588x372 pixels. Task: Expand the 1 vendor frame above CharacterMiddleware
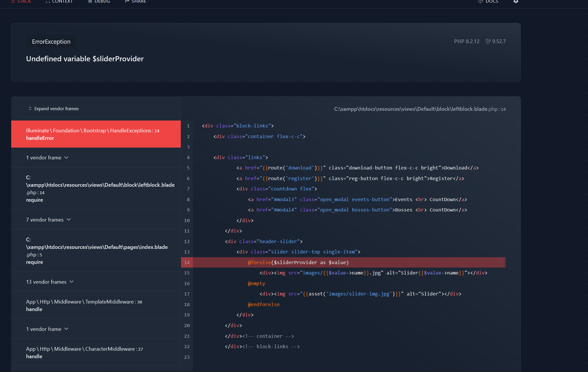click(47, 329)
